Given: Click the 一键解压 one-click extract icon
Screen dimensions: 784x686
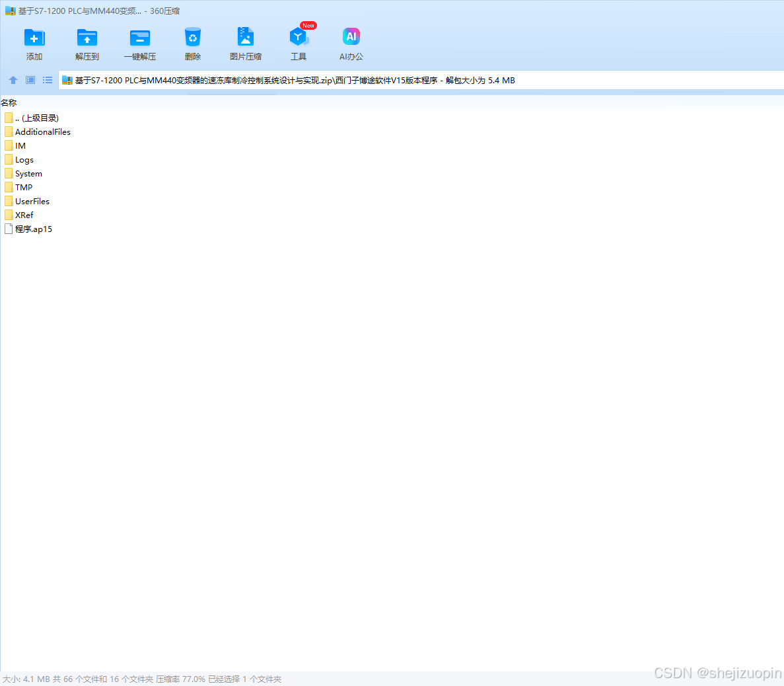Looking at the screenshot, I should (140, 38).
